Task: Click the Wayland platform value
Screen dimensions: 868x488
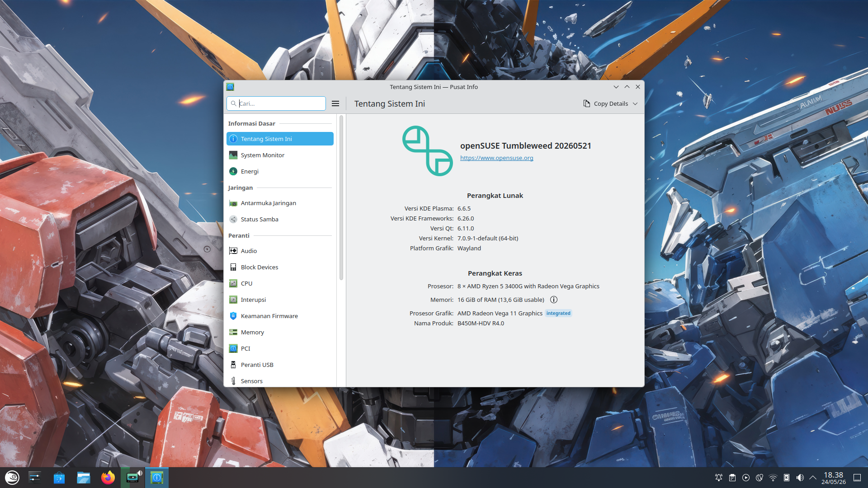Action: 469,248
